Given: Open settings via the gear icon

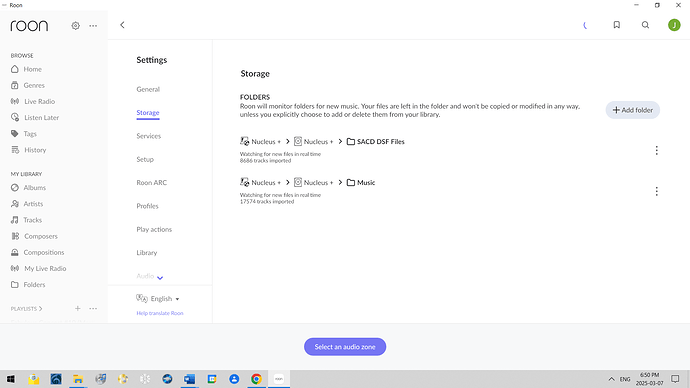Looking at the screenshot, I should pyautogui.click(x=75, y=26).
